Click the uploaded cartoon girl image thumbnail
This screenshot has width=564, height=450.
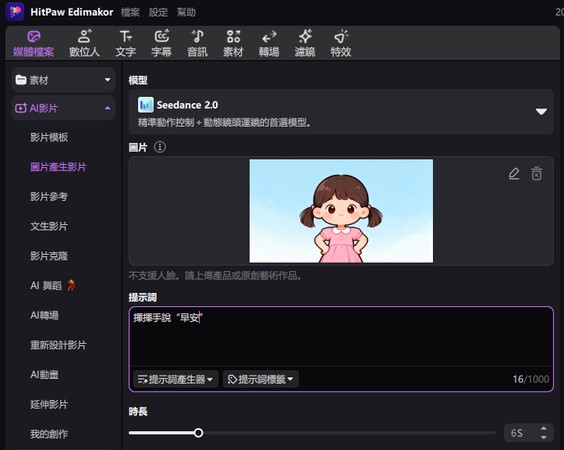341,211
